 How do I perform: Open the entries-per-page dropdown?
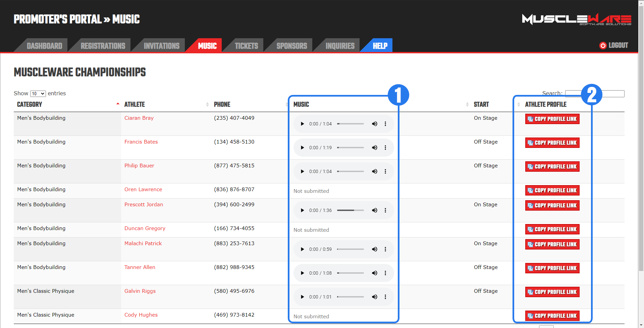(x=38, y=94)
